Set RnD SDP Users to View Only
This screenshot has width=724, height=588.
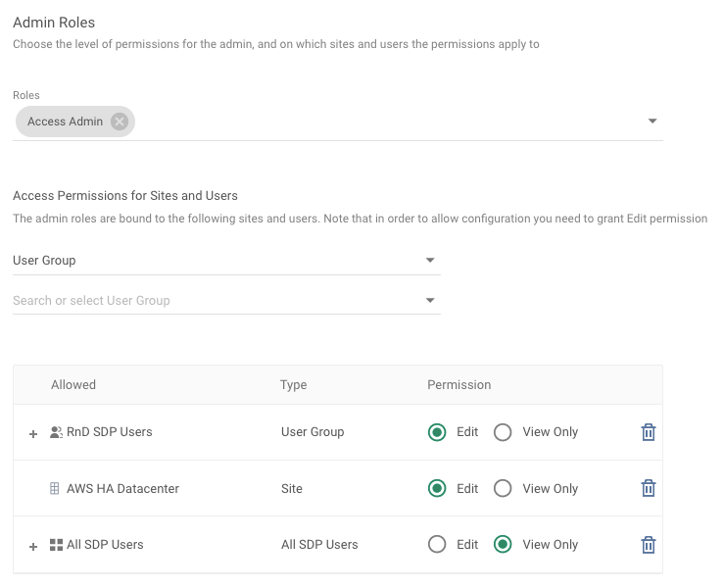pyautogui.click(x=503, y=432)
